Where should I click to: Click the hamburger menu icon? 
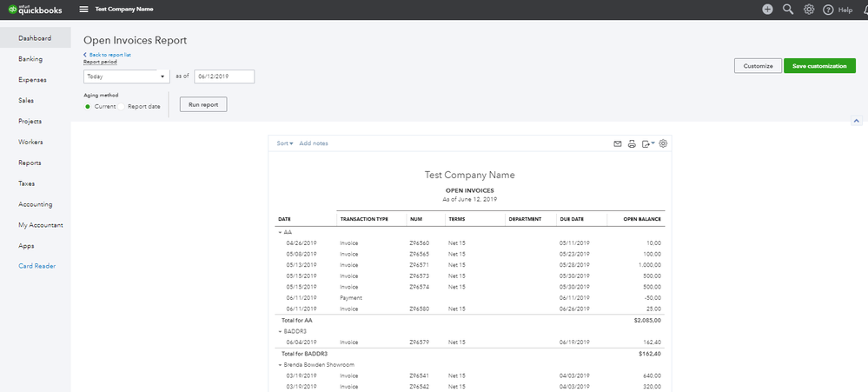coord(83,9)
